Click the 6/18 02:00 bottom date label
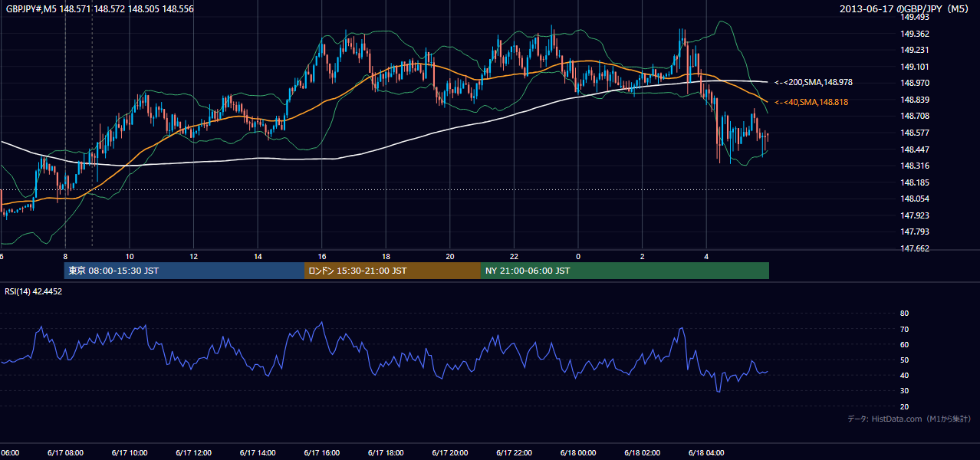This screenshot has width=980, height=460. pos(641,453)
